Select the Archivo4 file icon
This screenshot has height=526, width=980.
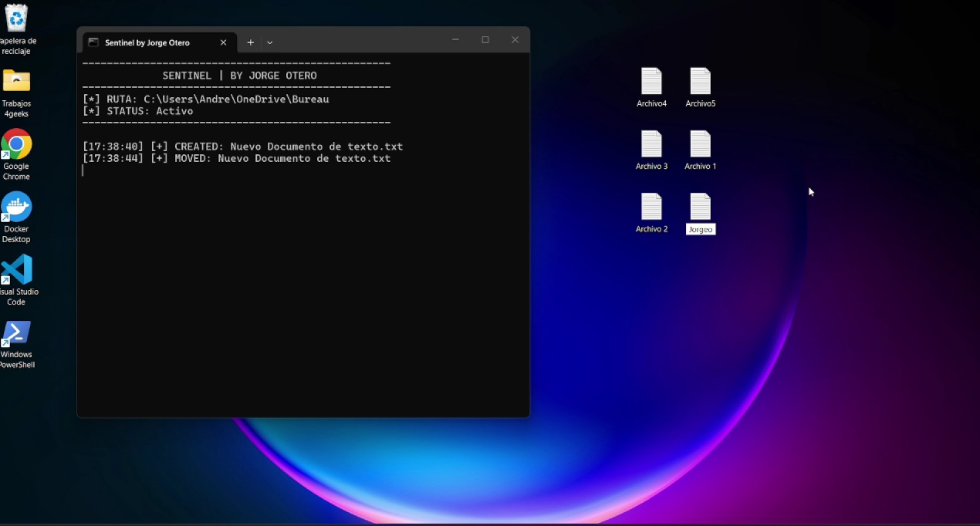click(652, 82)
